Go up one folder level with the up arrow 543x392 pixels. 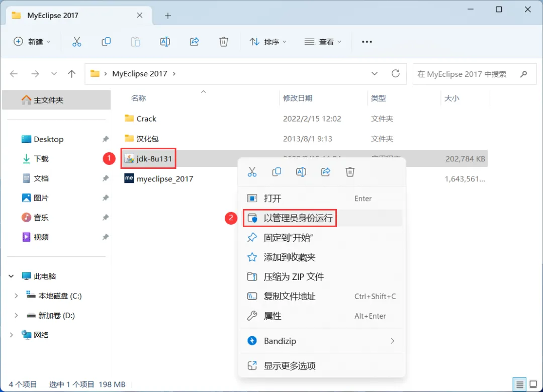click(72, 74)
